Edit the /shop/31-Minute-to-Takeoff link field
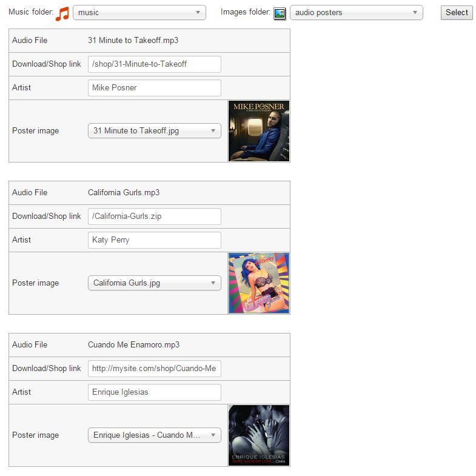This screenshot has height=476, width=476. [155, 64]
